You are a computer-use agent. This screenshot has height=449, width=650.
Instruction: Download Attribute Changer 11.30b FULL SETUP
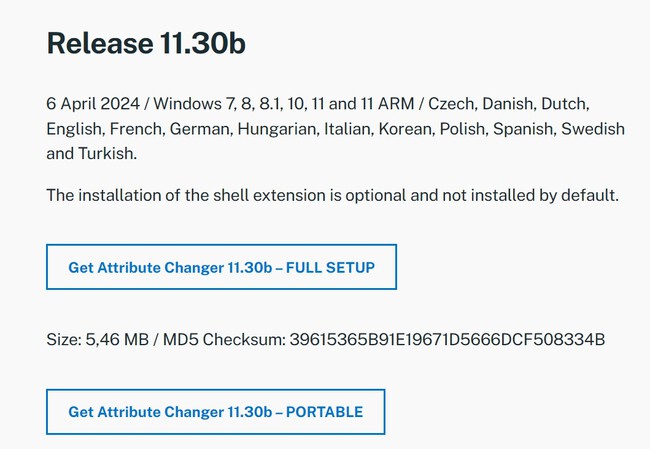221,267
